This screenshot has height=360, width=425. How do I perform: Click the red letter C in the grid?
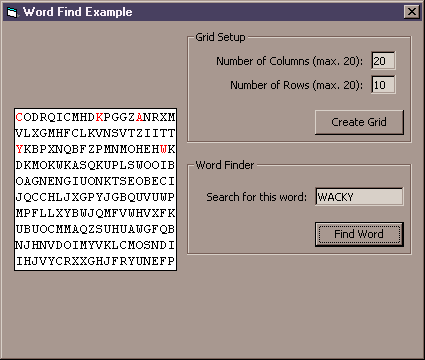19,117
